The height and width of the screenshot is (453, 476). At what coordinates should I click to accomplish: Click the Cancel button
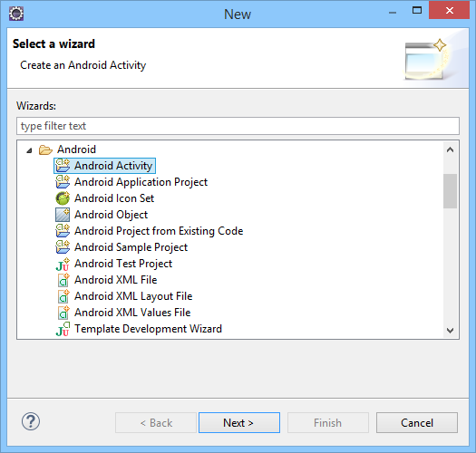pos(417,423)
